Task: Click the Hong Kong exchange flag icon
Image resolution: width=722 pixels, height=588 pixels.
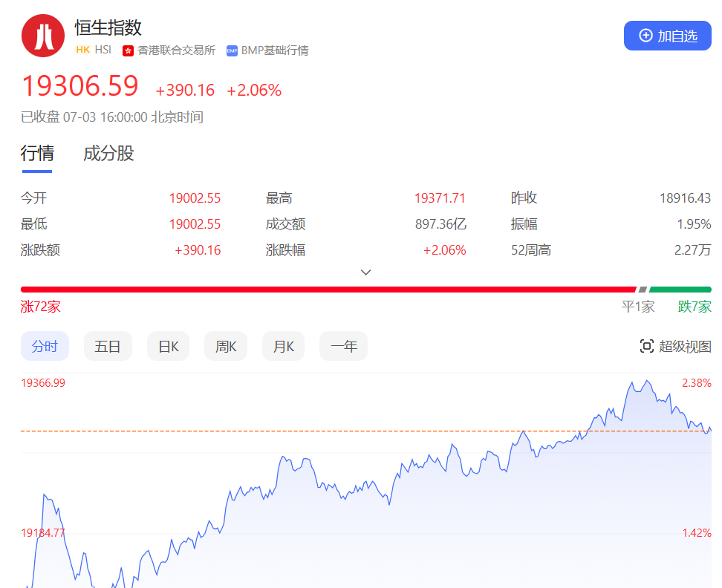Action: tap(128, 50)
